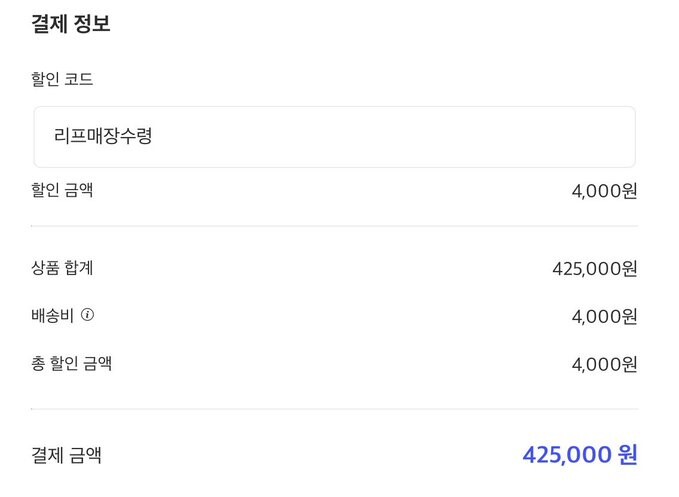Viewport: 679px width, 497px height.
Task: Click the divider line above 결제 금액
Action: 334,409
